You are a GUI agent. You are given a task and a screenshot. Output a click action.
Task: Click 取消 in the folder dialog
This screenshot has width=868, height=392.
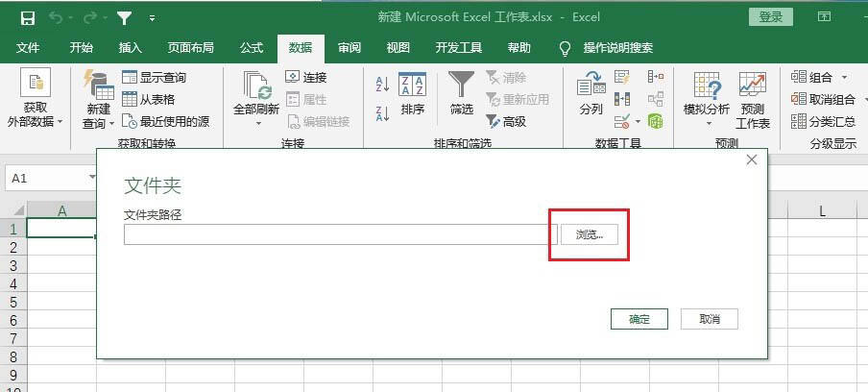[710, 319]
